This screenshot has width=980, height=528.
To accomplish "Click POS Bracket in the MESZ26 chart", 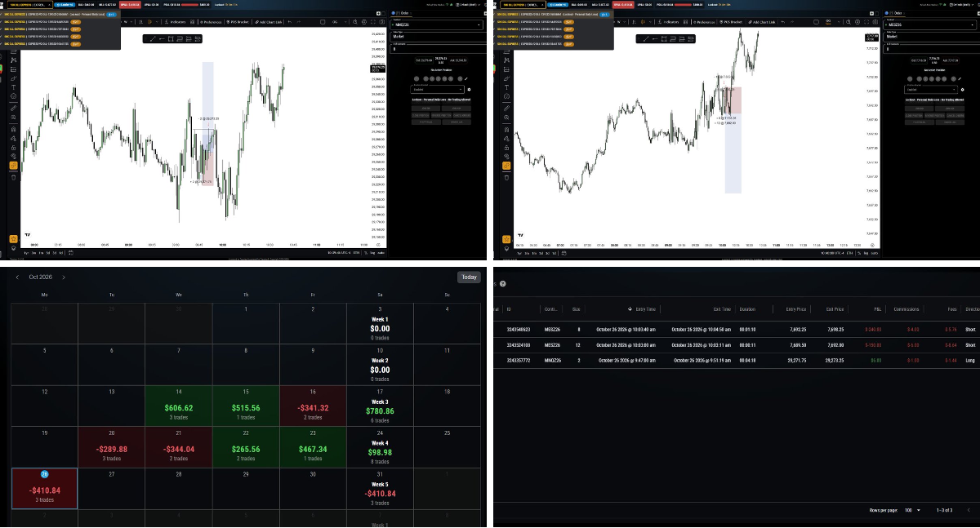I will pyautogui.click(x=731, y=22).
